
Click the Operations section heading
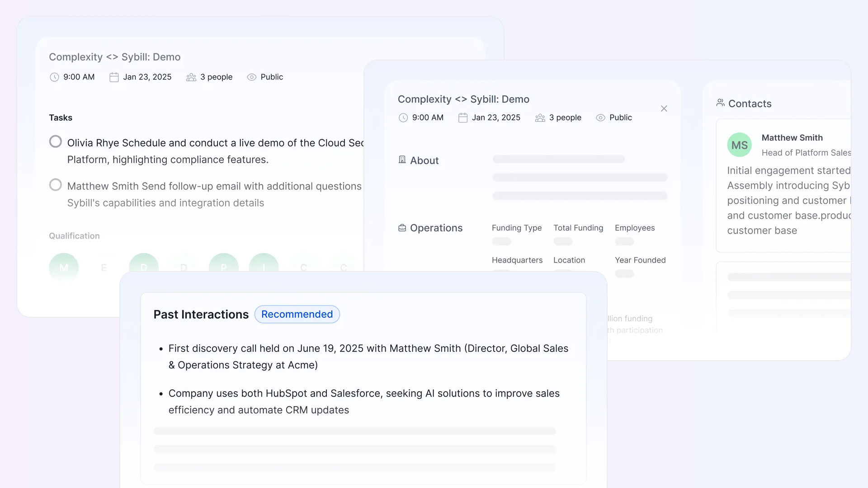pyautogui.click(x=436, y=228)
